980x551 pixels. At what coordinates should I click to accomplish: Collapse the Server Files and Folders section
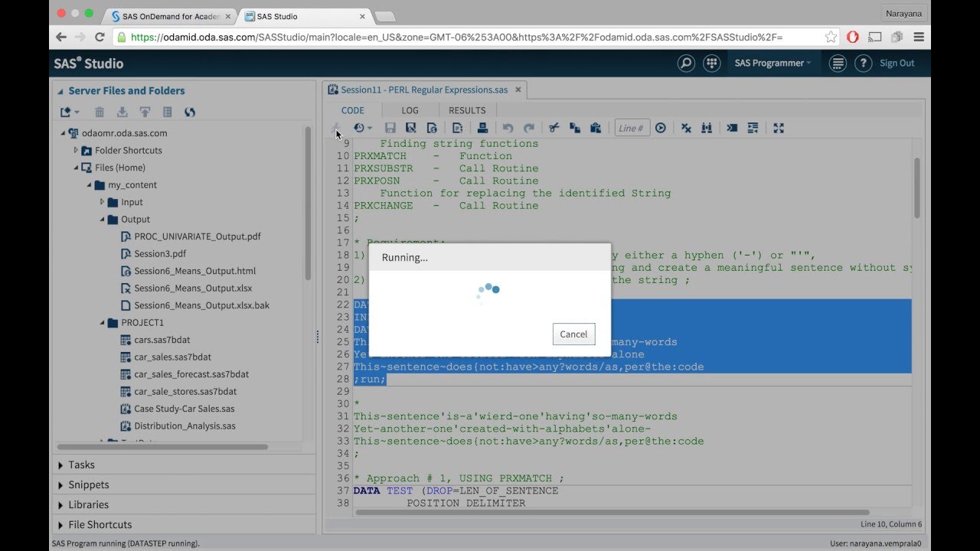coord(61,90)
